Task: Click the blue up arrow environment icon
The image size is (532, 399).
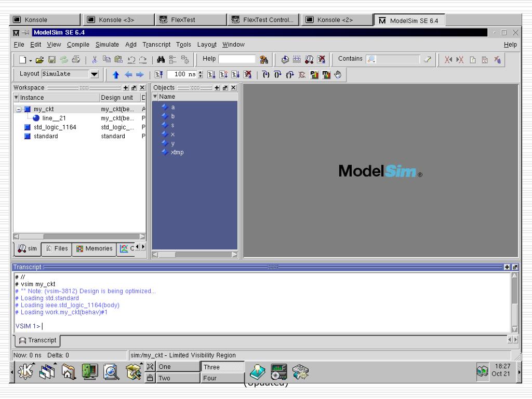Action: pyautogui.click(x=116, y=75)
